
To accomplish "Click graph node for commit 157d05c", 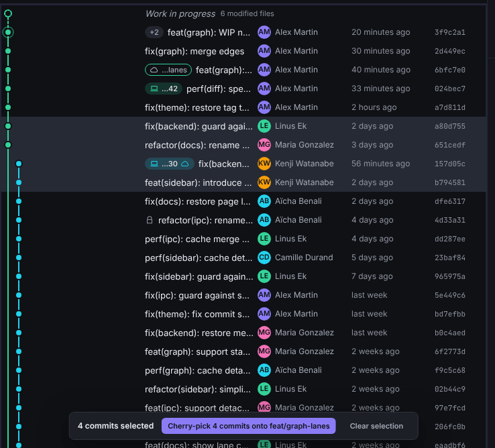I will (x=19, y=164).
